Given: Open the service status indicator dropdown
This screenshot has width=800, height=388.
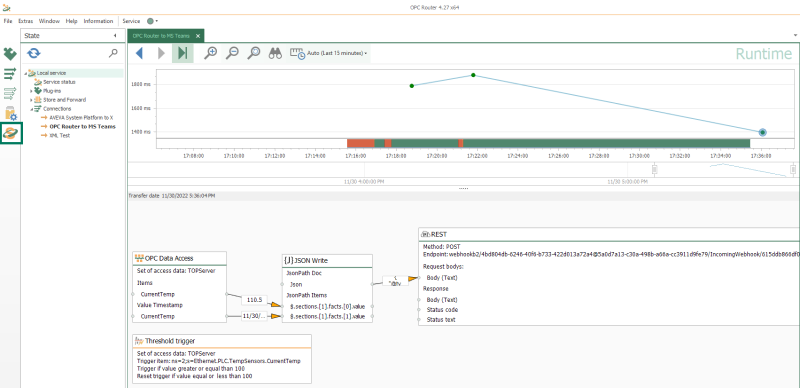Looking at the screenshot, I should point(153,21).
